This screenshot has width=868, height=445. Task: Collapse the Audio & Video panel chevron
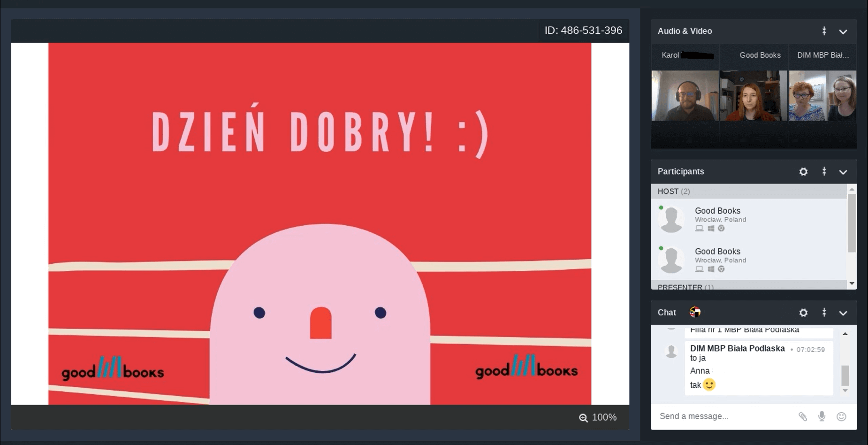tap(843, 31)
